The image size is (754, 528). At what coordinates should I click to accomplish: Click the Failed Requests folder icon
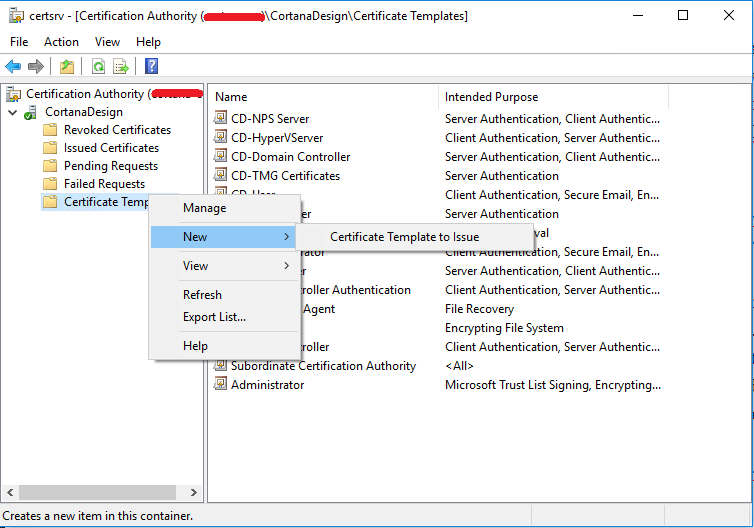[50, 184]
